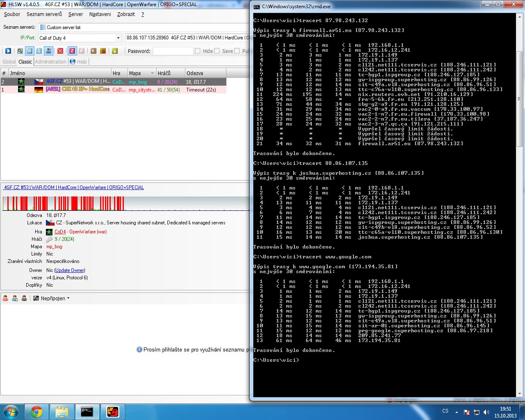Screen dimensions: 525x420
Task: Click the yellow info icon in toolbar
Action: (x=115, y=51)
